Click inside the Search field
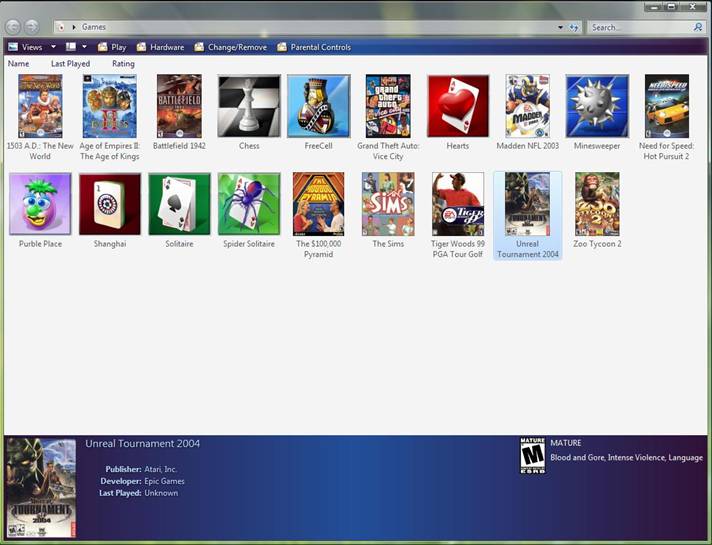 pos(640,27)
